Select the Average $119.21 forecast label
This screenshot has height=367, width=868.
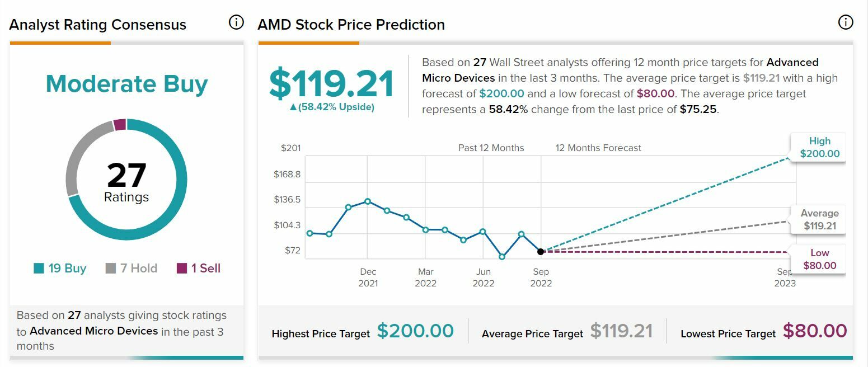819,220
